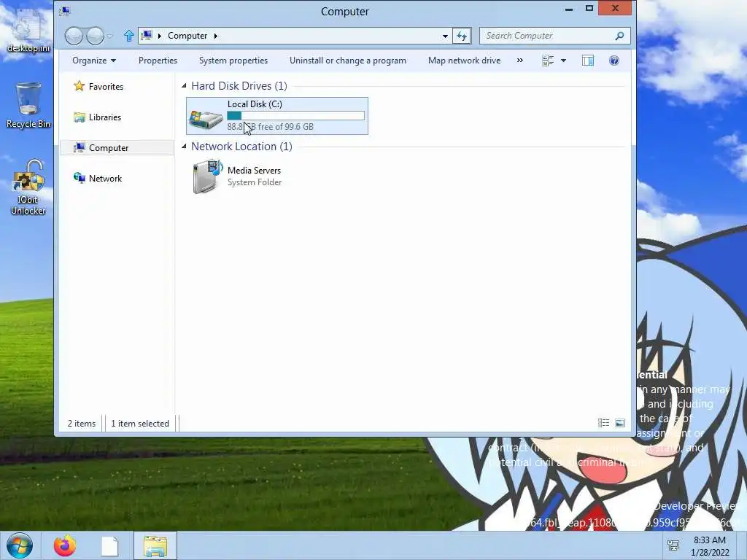Screen dimensions: 747x560
Task: Click the Forward navigation button
Action: [x=96, y=36]
